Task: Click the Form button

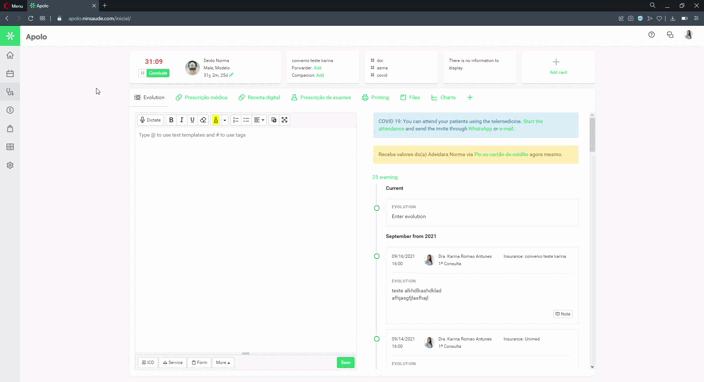Action: click(199, 362)
